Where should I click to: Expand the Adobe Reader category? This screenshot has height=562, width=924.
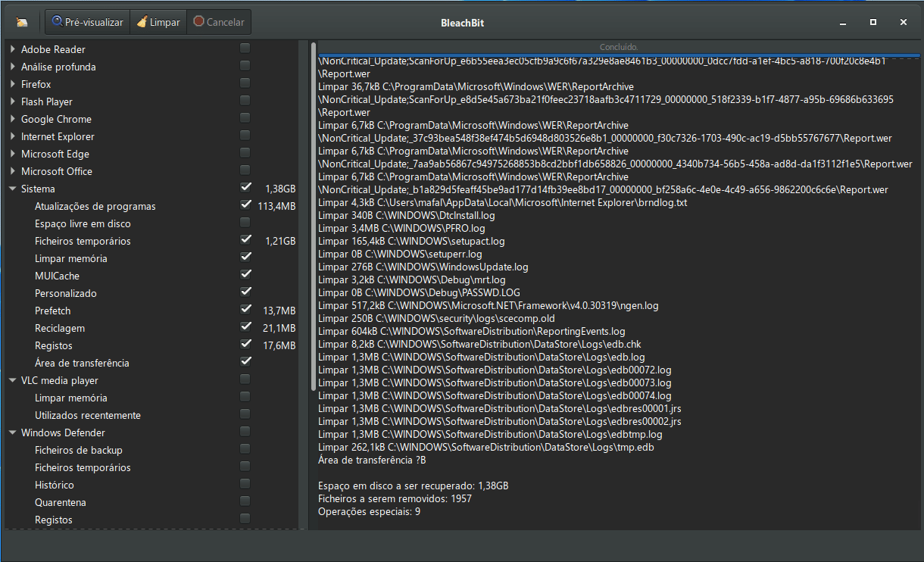click(x=13, y=49)
